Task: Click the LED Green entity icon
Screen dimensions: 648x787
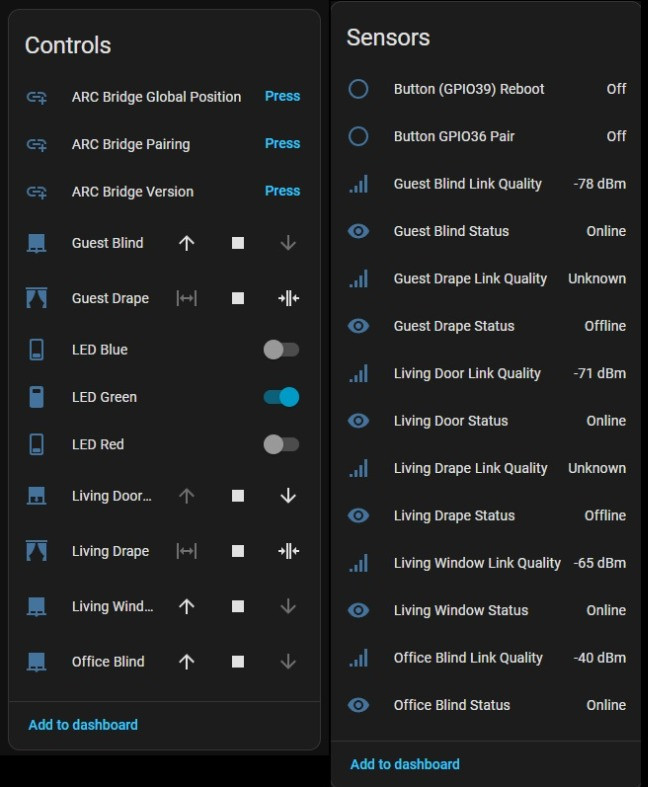Action: (x=37, y=397)
